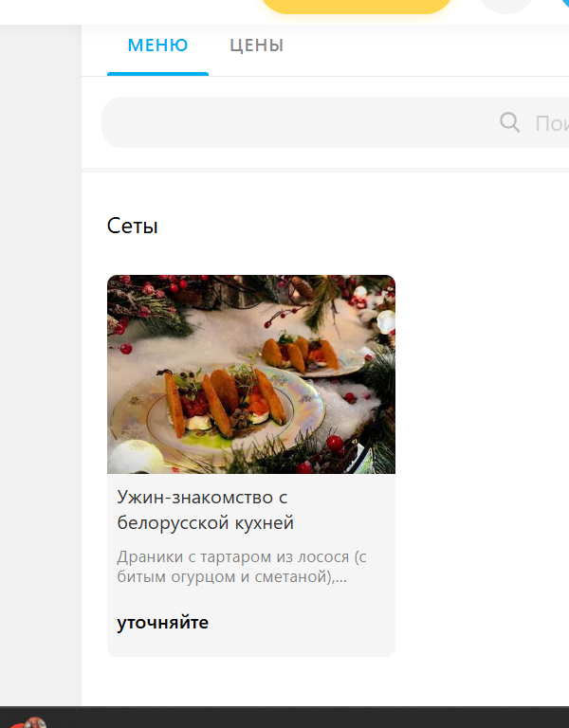
Task: Click the Драники с тартаром description text
Action: [242, 567]
